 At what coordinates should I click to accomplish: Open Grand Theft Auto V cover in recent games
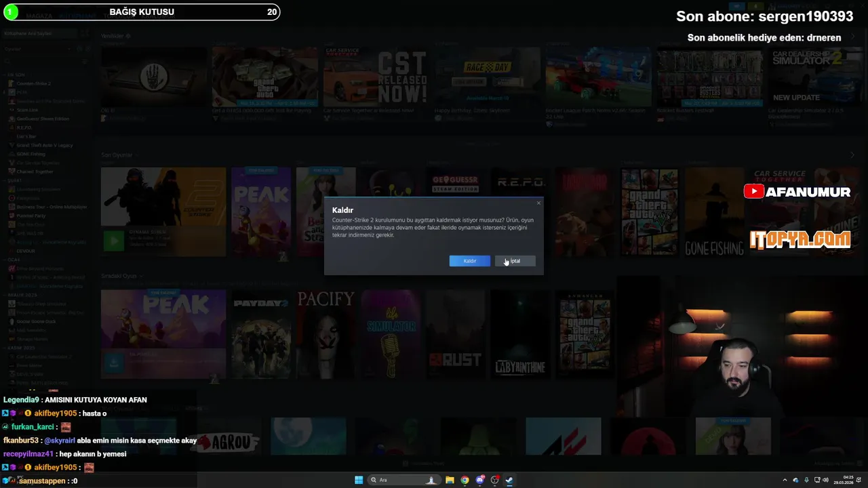click(650, 211)
